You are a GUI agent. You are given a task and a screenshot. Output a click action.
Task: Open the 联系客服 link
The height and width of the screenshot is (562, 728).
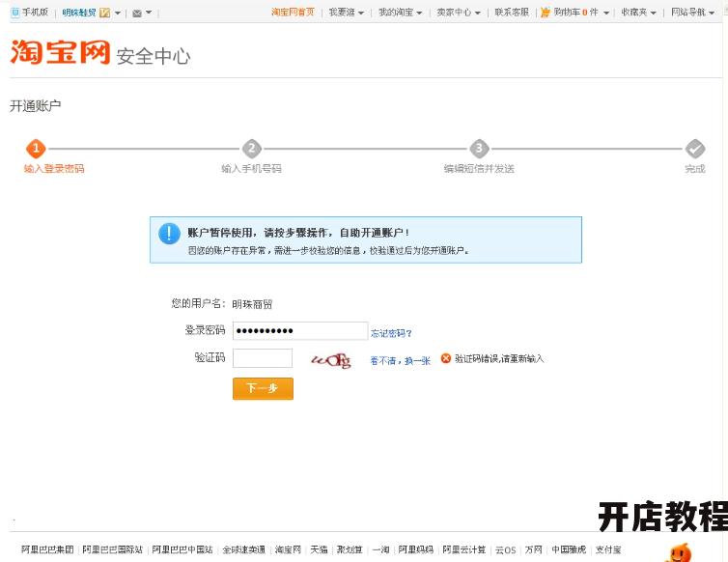(x=512, y=13)
